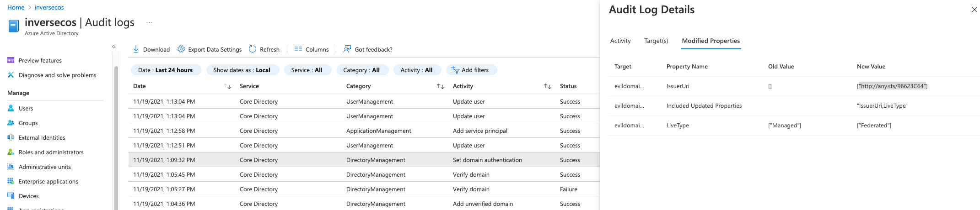Viewport: 980px width, 210px height.
Task: Sort by the Activity column arrows
Action: click(547, 86)
